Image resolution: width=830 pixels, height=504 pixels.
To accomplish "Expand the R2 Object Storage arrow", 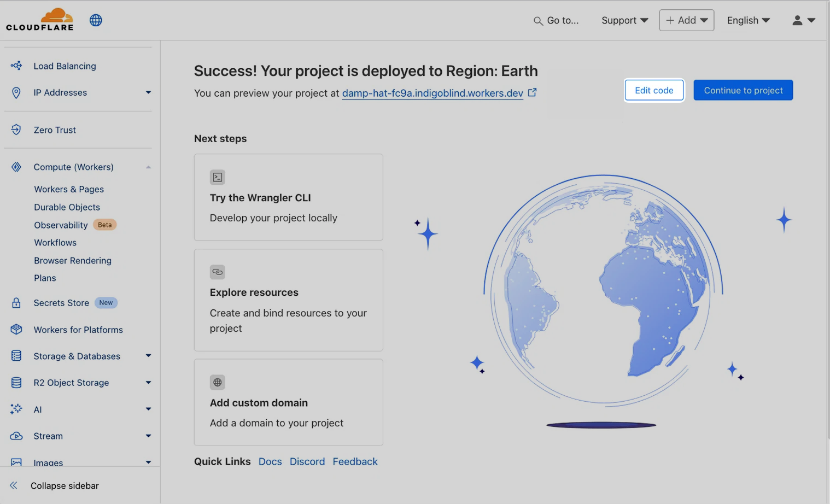I will (148, 383).
